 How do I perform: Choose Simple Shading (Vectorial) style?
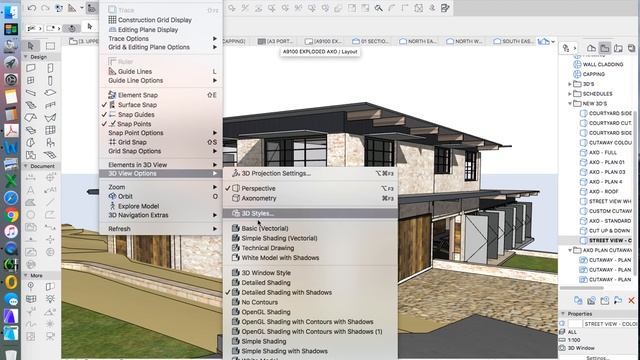pos(310,238)
